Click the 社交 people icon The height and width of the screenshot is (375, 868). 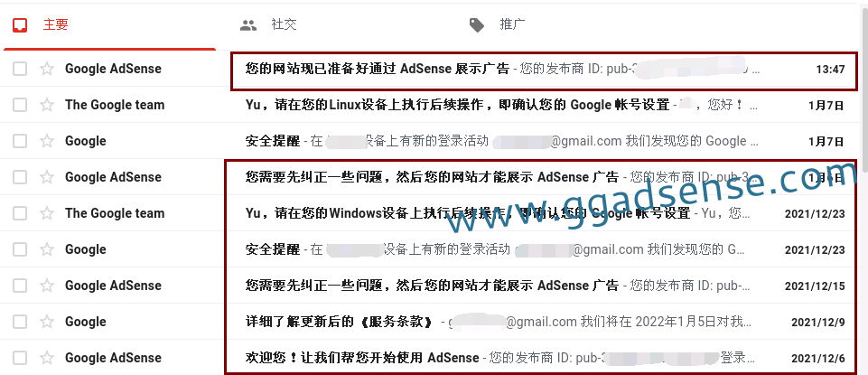pyautogui.click(x=248, y=25)
